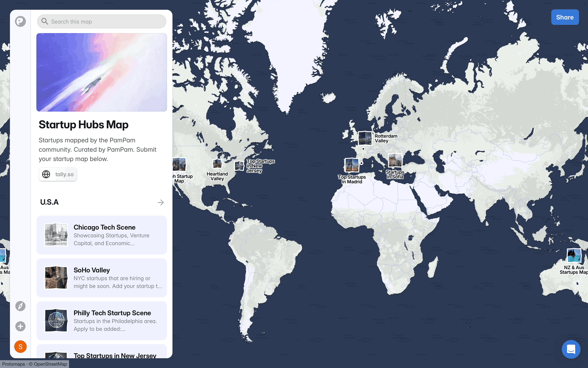The image size is (588, 368).
Task: Open the orange S profile avatar
Action: 21,347
